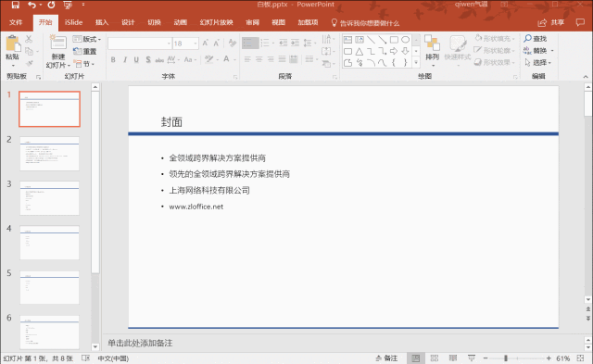Switch to the 幻灯片放映 slideshow tab
The height and width of the screenshot is (364, 593).
(216, 22)
